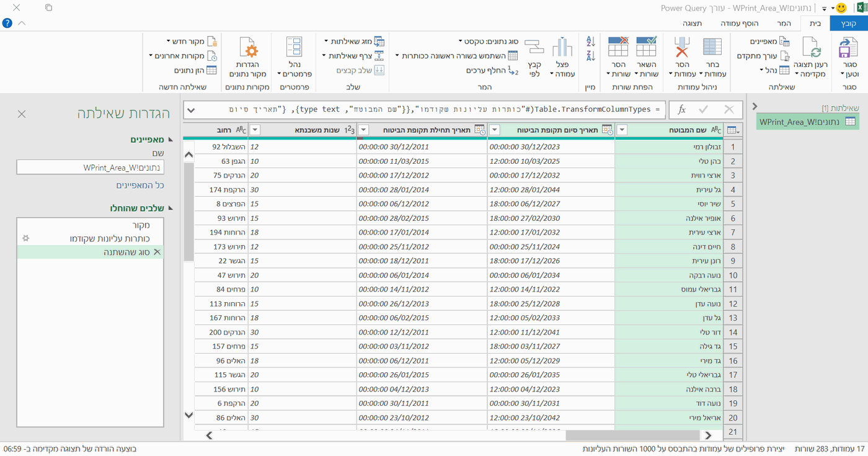Image resolution: width=868 pixels, height=456 pixels.
Task: Sort ascending using the A-Z icon
Action: [590, 42]
